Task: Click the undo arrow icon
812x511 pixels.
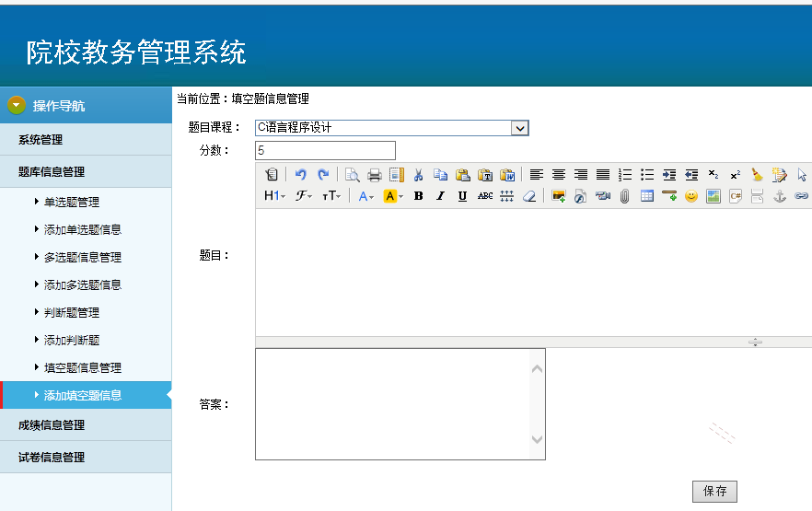Action: pyautogui.click(x=301, y=174)
